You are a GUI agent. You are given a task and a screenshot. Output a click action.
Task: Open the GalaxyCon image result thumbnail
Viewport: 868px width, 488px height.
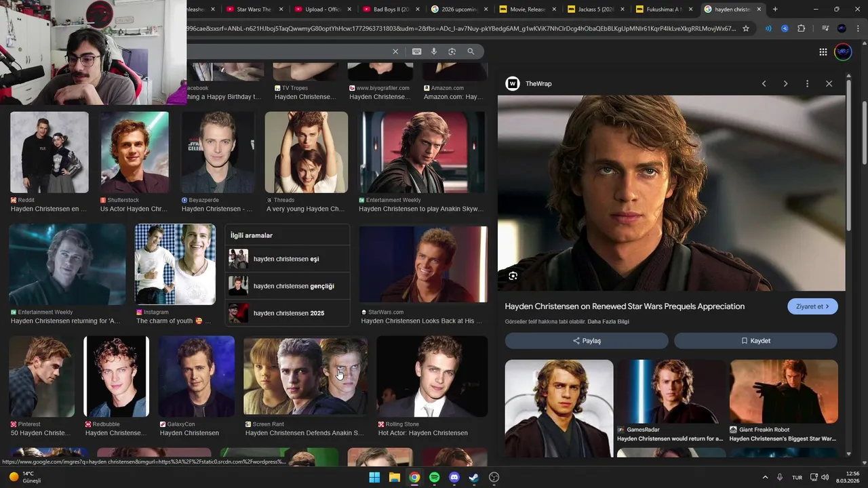coord(197,376)
